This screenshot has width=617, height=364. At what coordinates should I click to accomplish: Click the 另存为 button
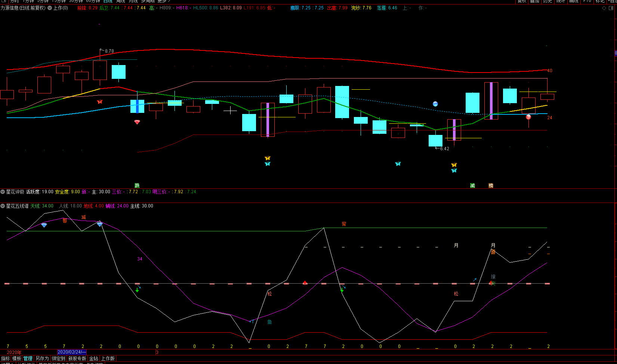42,358
